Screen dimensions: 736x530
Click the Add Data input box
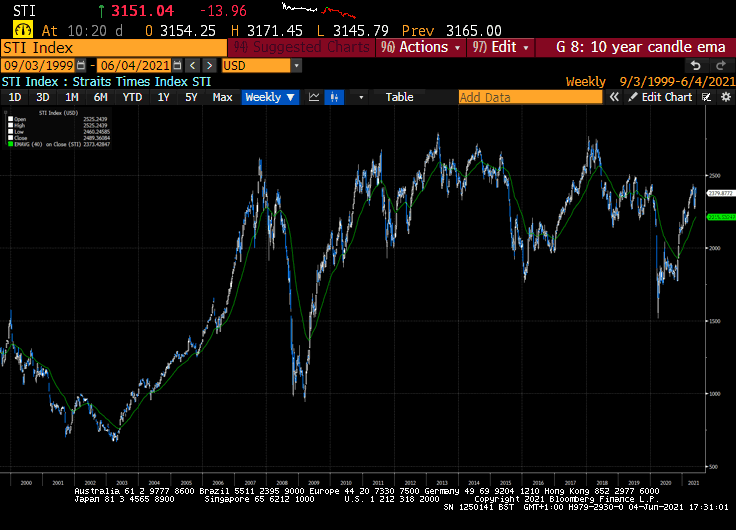click(530, 97)
